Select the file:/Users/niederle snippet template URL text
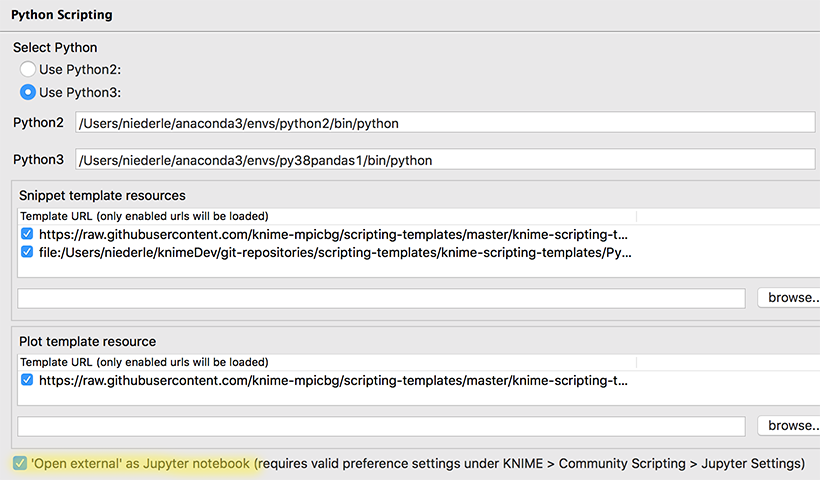 pos(334,253)
